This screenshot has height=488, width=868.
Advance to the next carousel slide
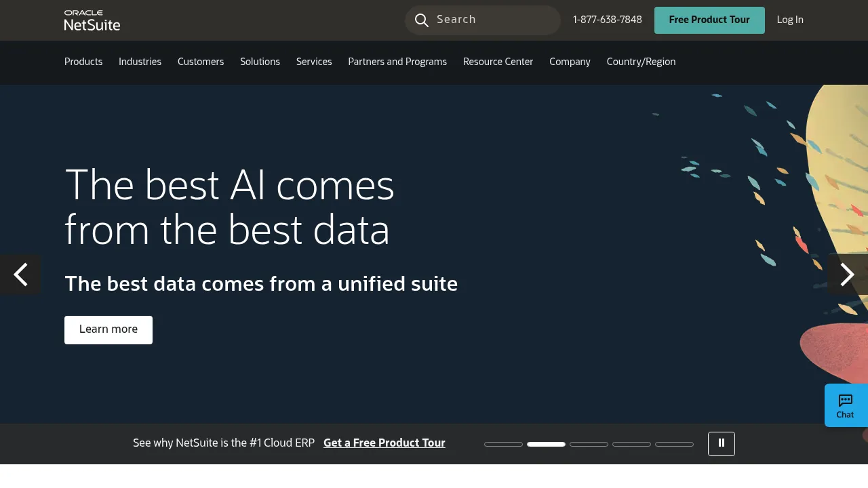point(848,274)
